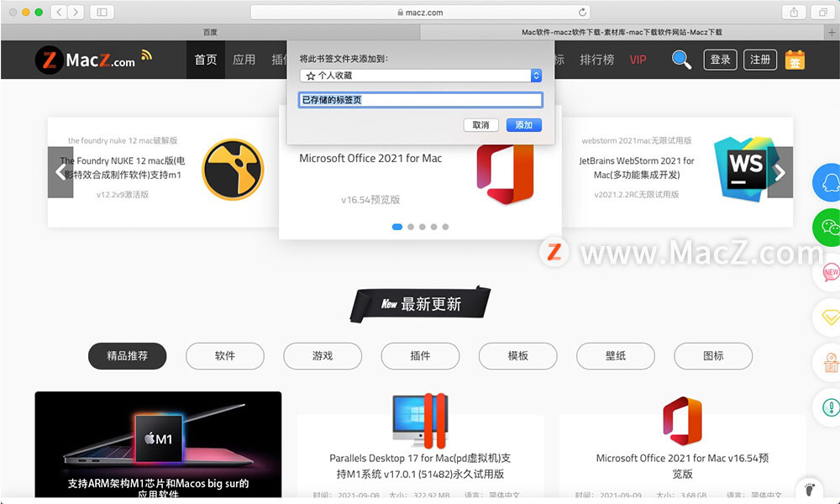Open the 排行榜 nav item
This screenshot has height=504, width=840.
coord(596,60)
